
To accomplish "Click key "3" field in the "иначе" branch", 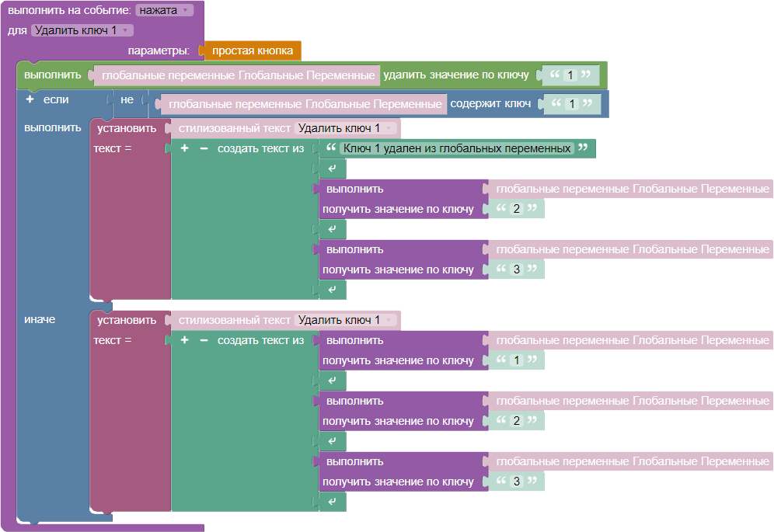I will [517, 482].
